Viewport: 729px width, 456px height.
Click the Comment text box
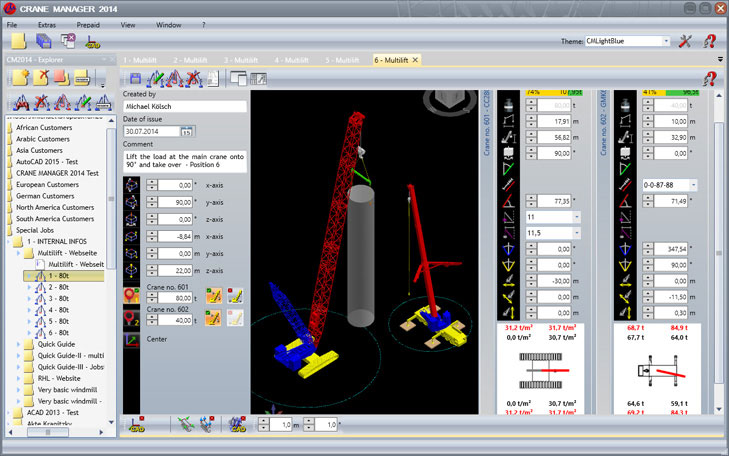click(x=185, y=161)
